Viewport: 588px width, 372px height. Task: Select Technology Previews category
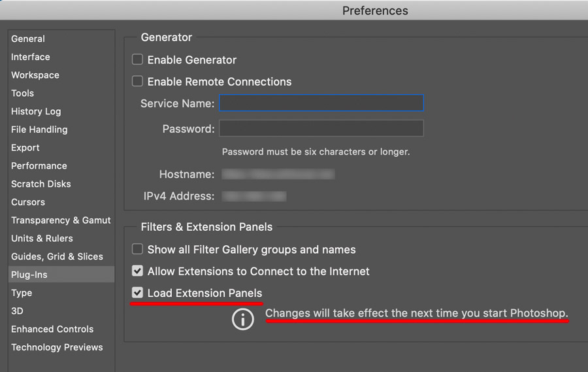57,347
